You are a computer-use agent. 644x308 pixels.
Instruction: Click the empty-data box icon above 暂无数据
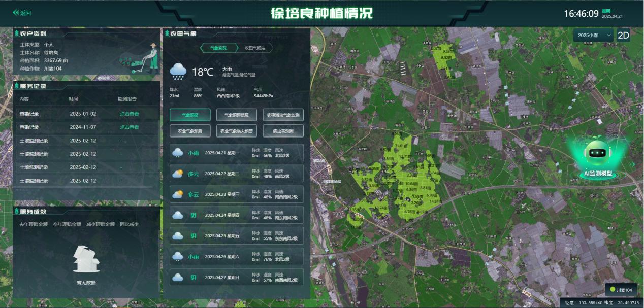pos(86,260)
